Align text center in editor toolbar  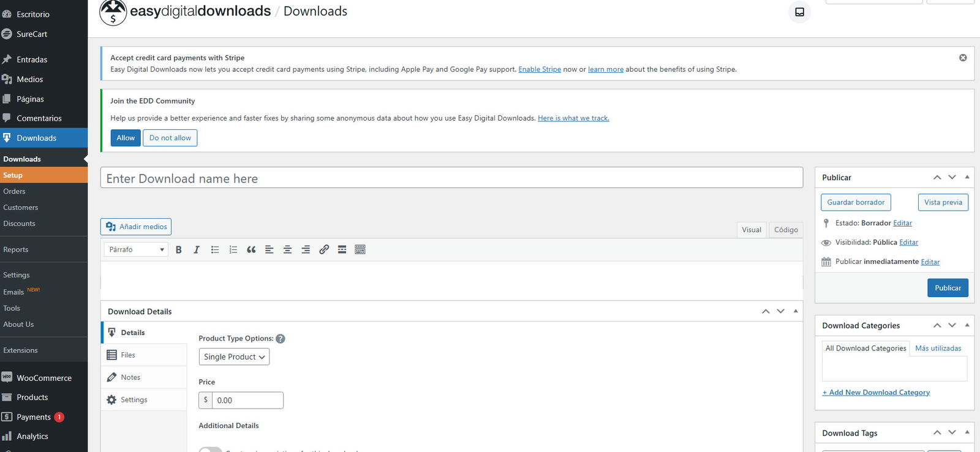(287, 249)
